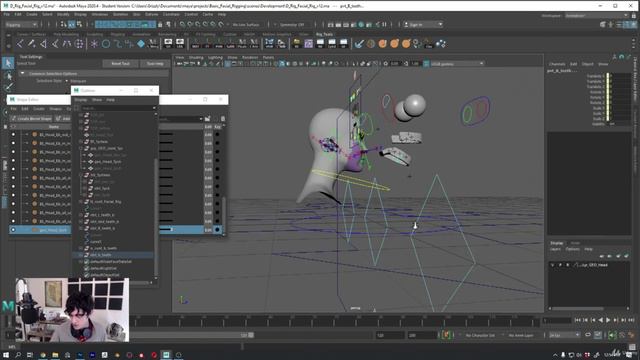Open the Deform menu
The height and width of the screenshot is (360, 640).
151,14
